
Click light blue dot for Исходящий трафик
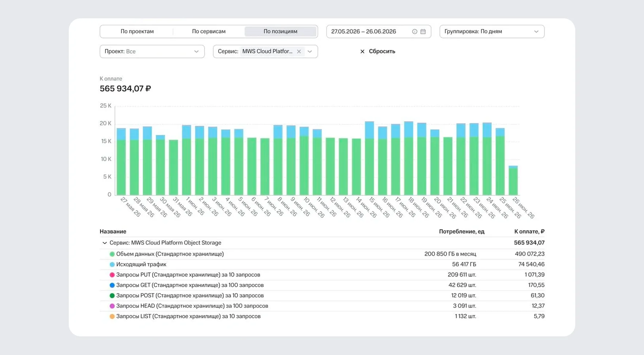(x=112, y=264)
